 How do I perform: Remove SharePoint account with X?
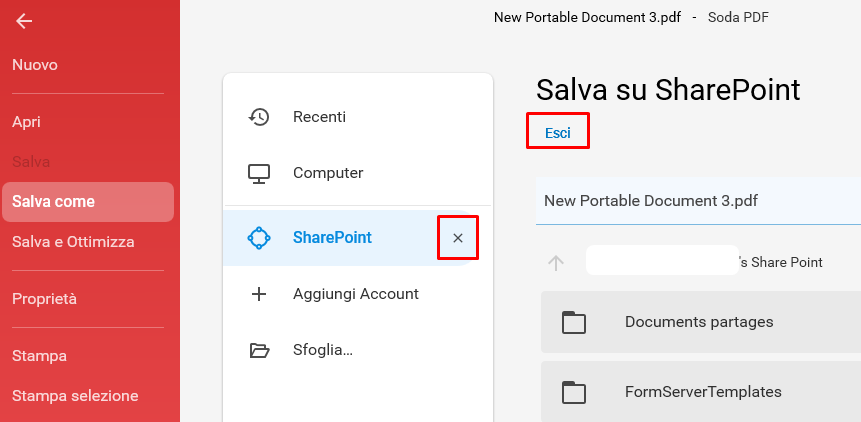click(458, 238)
